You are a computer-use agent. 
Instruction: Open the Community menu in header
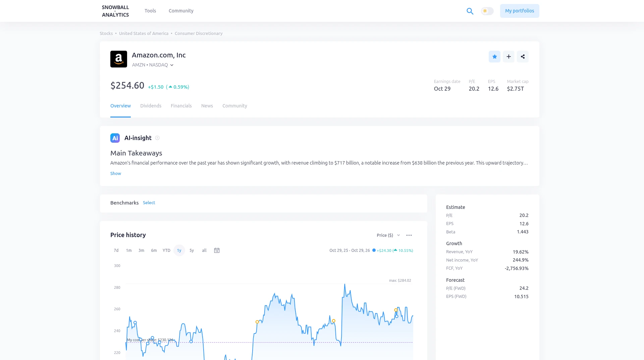pos(181,11)
